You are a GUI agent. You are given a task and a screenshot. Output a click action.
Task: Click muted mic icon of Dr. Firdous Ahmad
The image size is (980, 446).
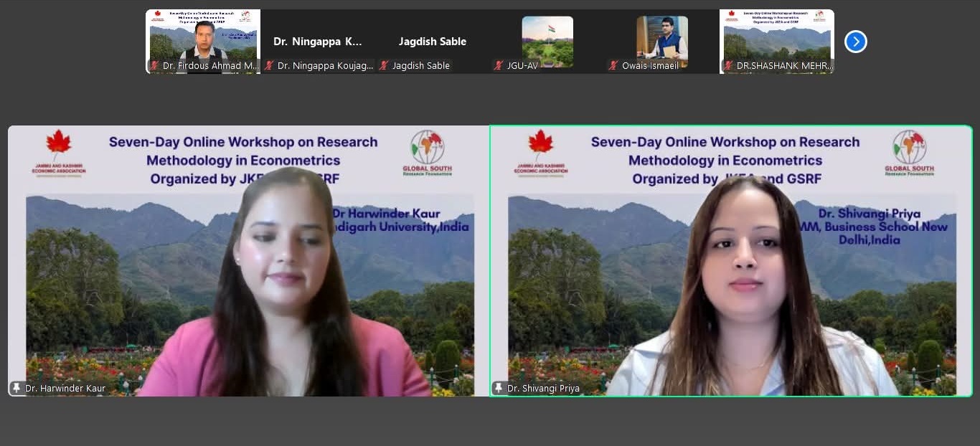(x=154, y=65)
